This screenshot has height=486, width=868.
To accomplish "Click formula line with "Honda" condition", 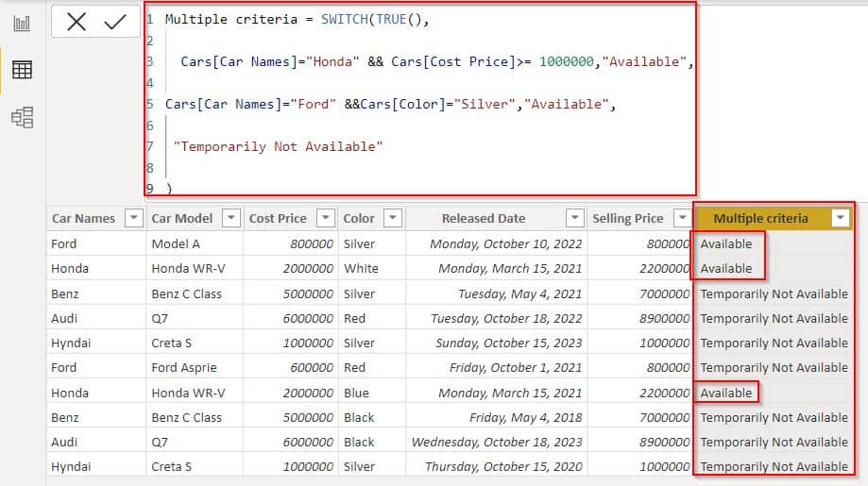I will [436, 61].
